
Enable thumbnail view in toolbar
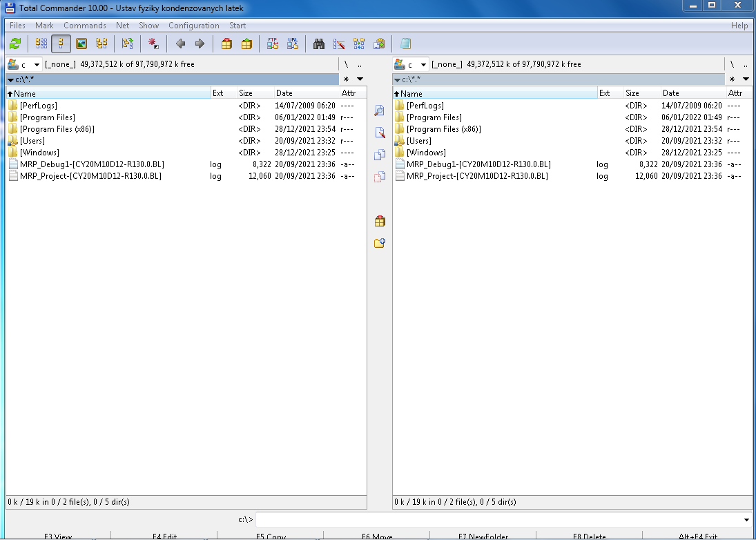(81, 44)
